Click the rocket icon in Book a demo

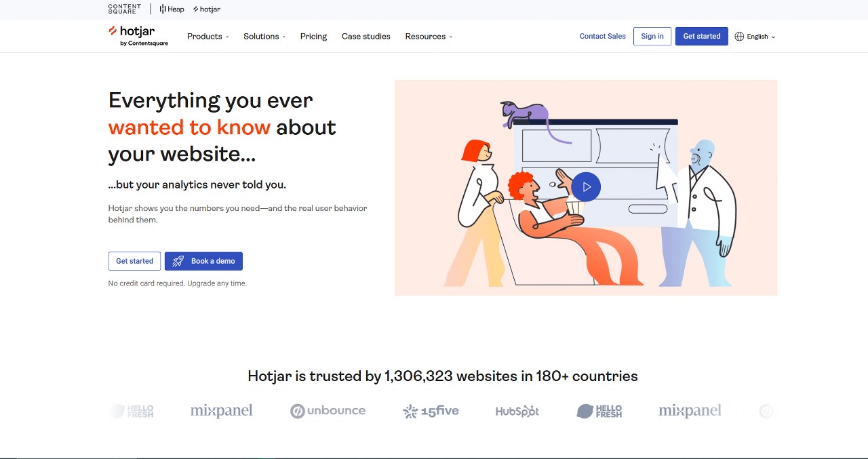click(178, 261)
